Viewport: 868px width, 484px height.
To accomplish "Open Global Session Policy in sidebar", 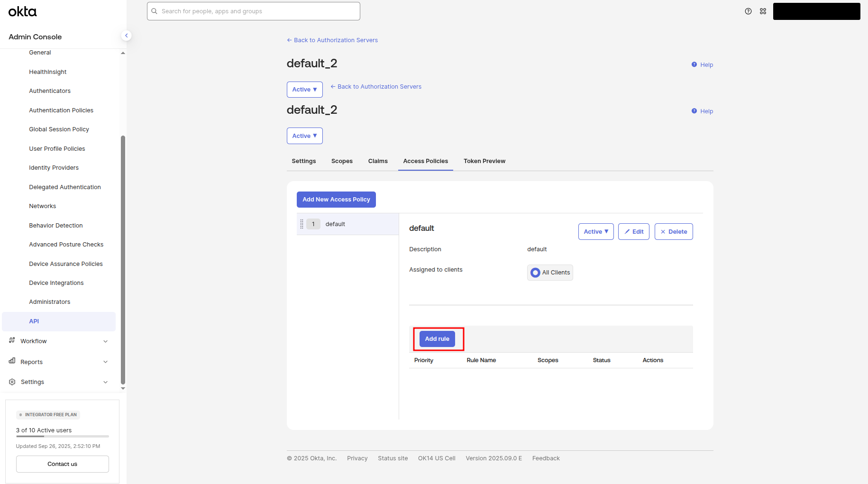I will click(x=59, y=129).
